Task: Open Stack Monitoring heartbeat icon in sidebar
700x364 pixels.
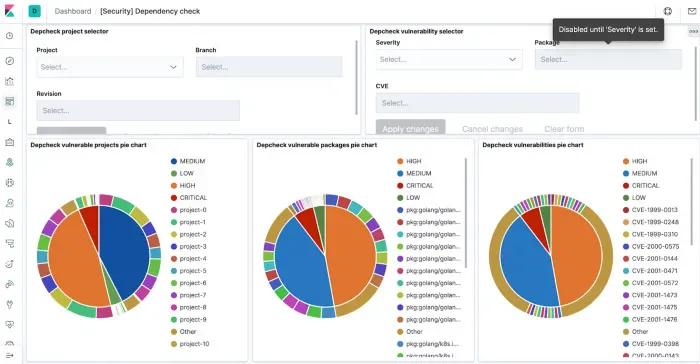Action: (x=9, y=325)
